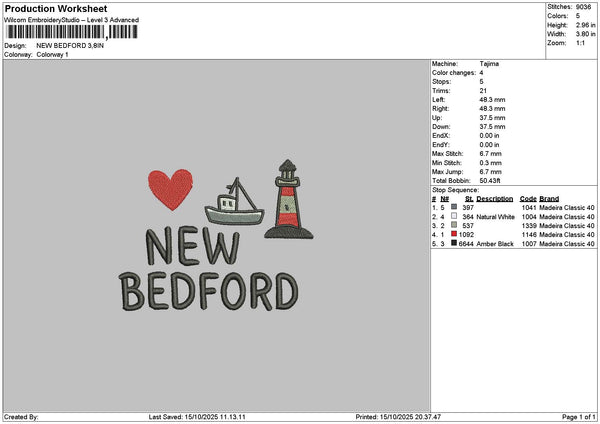Click the red heart in the design

point(170,188)
